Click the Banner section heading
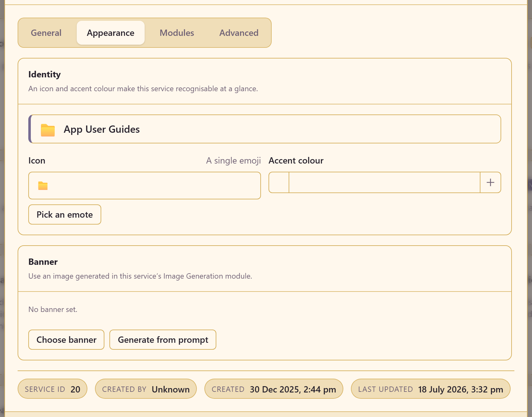The width and height of the screenshot is (532, 417). pos(43,262)
